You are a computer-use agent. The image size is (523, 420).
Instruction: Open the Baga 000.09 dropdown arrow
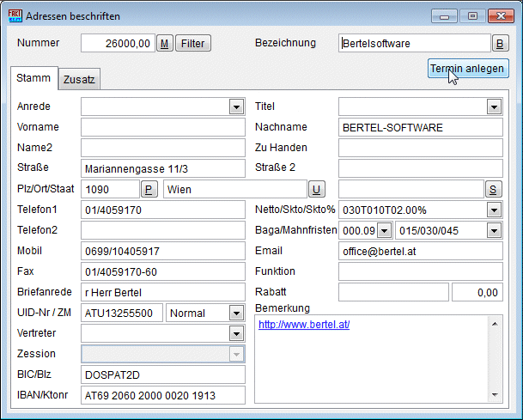[x=384, y=231]
